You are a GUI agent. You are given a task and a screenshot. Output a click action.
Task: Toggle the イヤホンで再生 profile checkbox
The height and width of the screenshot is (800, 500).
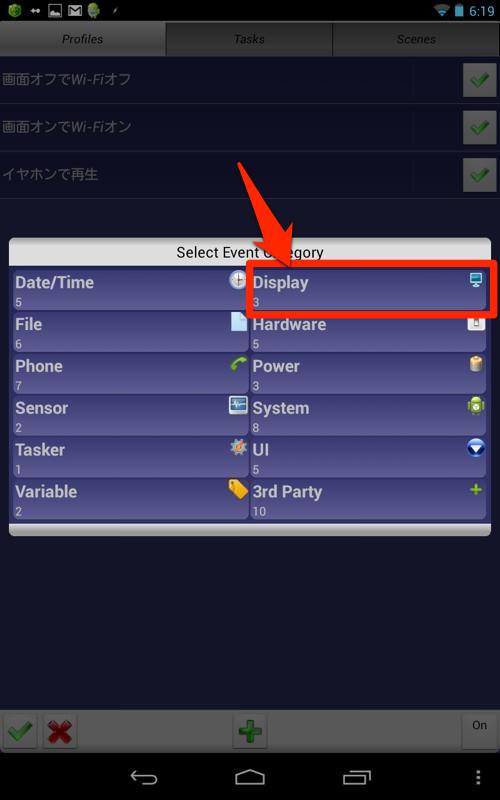click(479, 174)
